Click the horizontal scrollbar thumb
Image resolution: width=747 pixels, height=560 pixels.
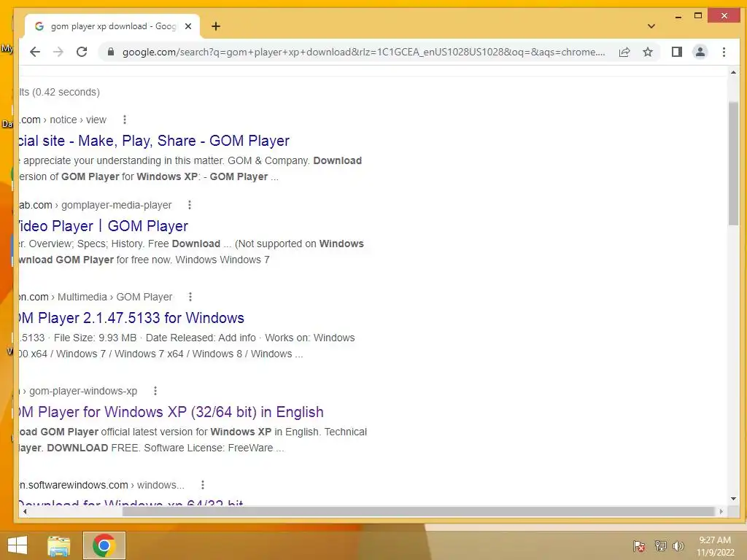(x=419, y=511)
